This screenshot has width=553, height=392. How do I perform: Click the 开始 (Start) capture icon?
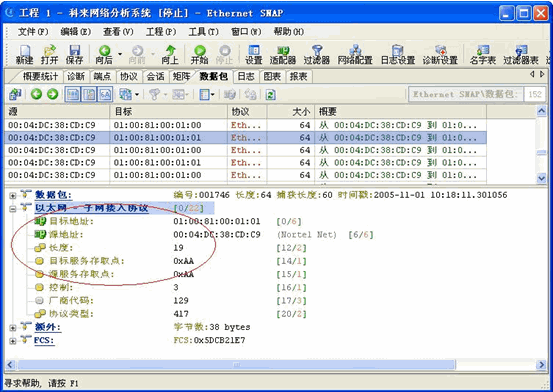pyautogui.click(x=200, y=54)
